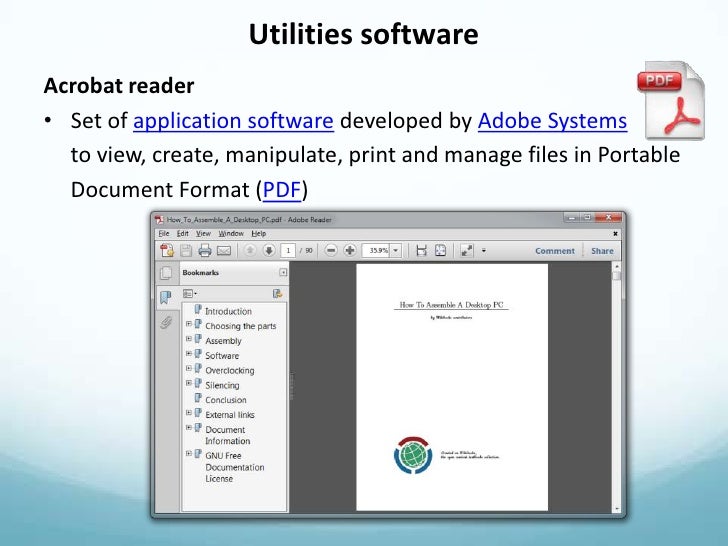Screen dimensions: 728x546
Task: Expand the Document Information bookmark node
Action: (189, 428)
